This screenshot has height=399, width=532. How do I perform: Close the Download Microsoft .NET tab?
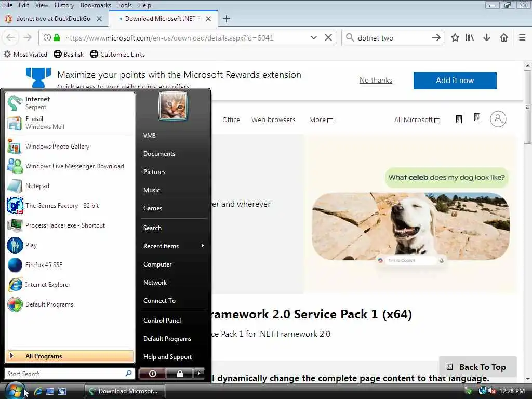point(208,19)
